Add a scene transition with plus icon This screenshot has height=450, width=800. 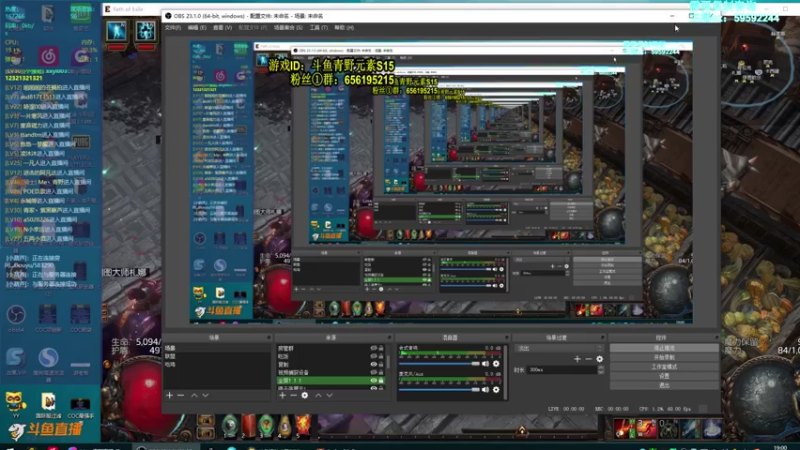(x=577, y=359)
